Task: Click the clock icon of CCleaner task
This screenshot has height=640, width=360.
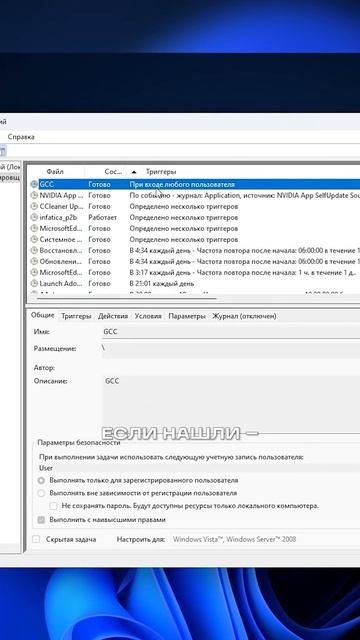Action: (34, 207)
